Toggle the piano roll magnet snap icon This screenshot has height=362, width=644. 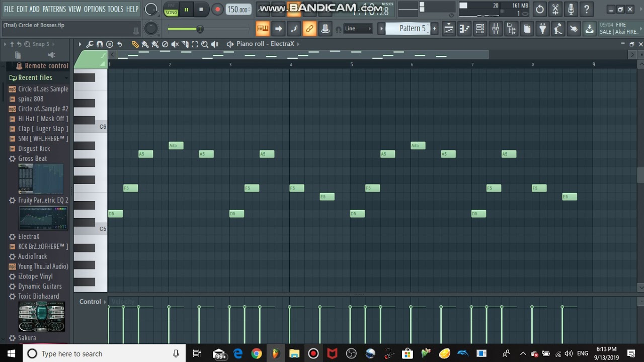pyautogui.click(x=100, y=44)
